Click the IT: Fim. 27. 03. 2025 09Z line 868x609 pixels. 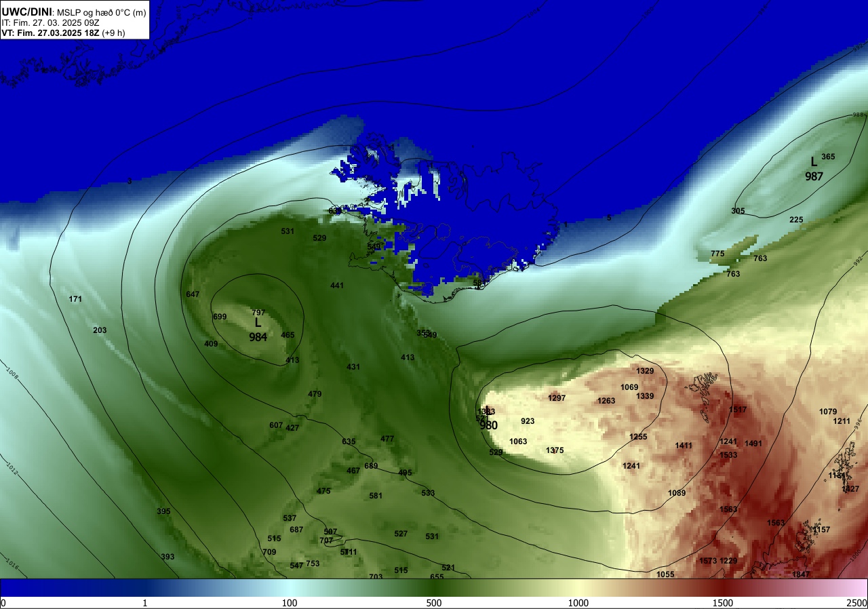click(50, 22)
